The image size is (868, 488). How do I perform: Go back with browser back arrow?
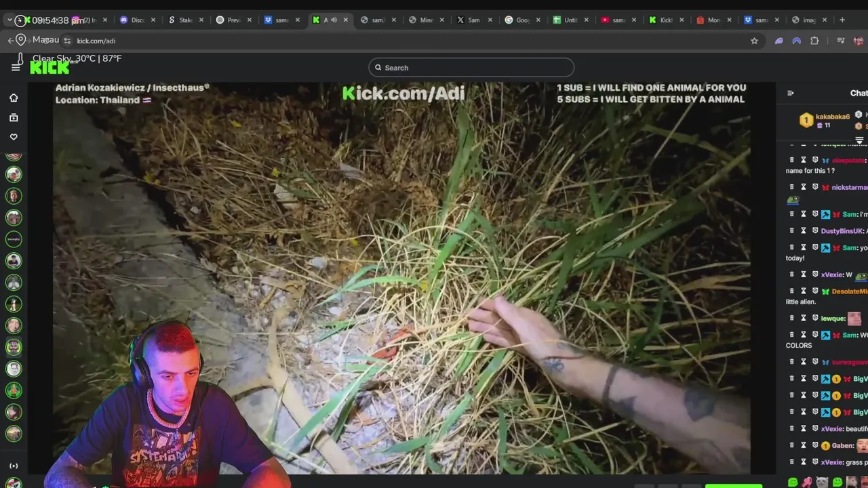10,41
